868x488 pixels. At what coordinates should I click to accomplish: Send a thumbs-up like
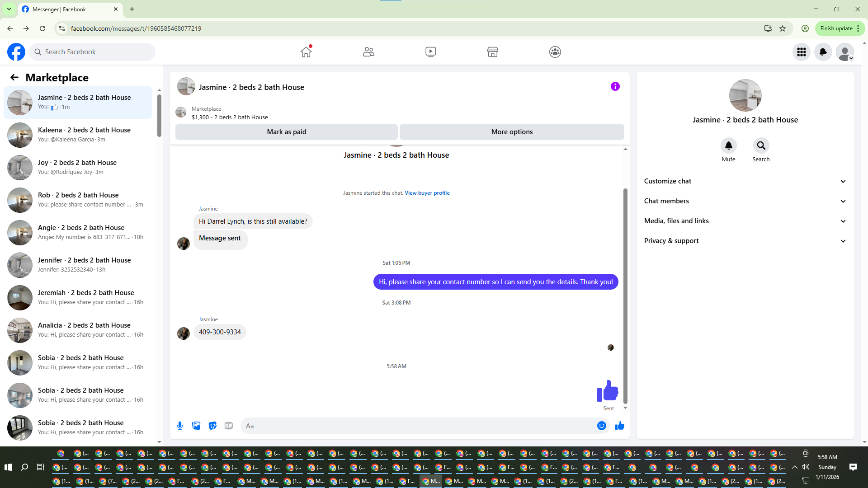coord(619,426)
